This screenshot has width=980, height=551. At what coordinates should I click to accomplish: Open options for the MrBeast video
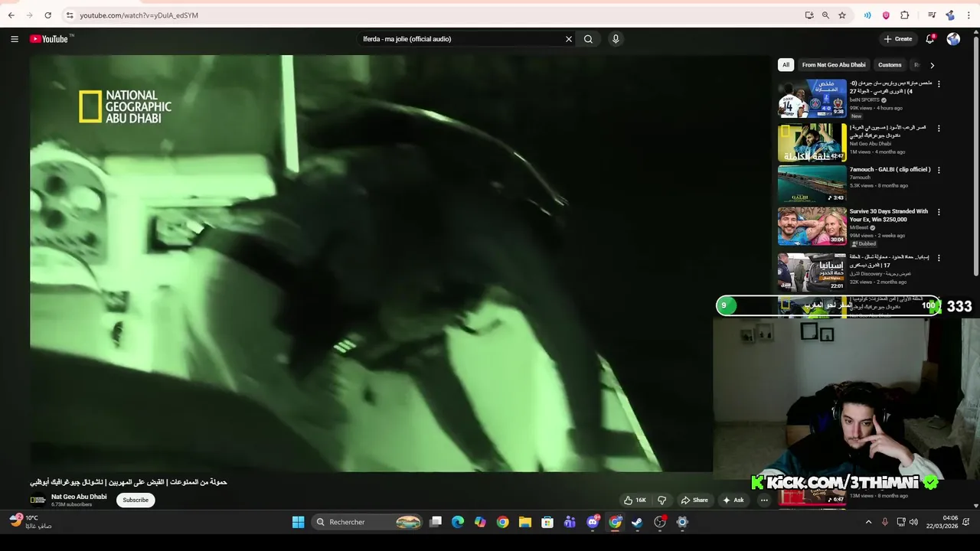click(x=939, y=212)
